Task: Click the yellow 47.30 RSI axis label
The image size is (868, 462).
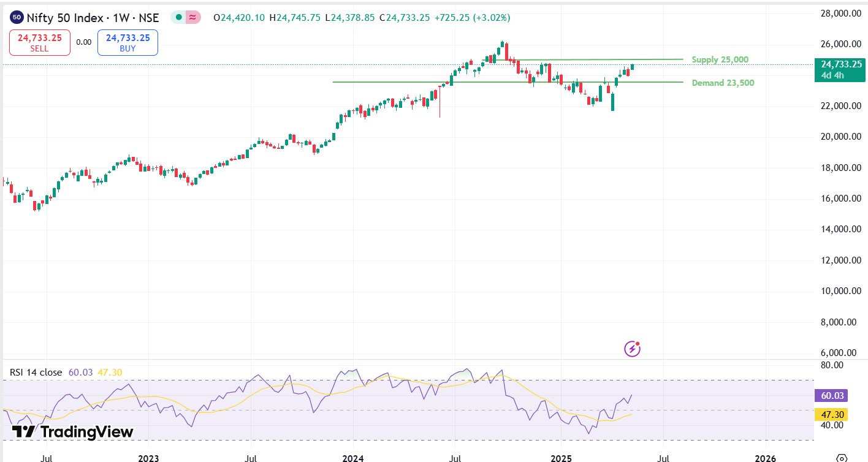Action: click(832, 415)
